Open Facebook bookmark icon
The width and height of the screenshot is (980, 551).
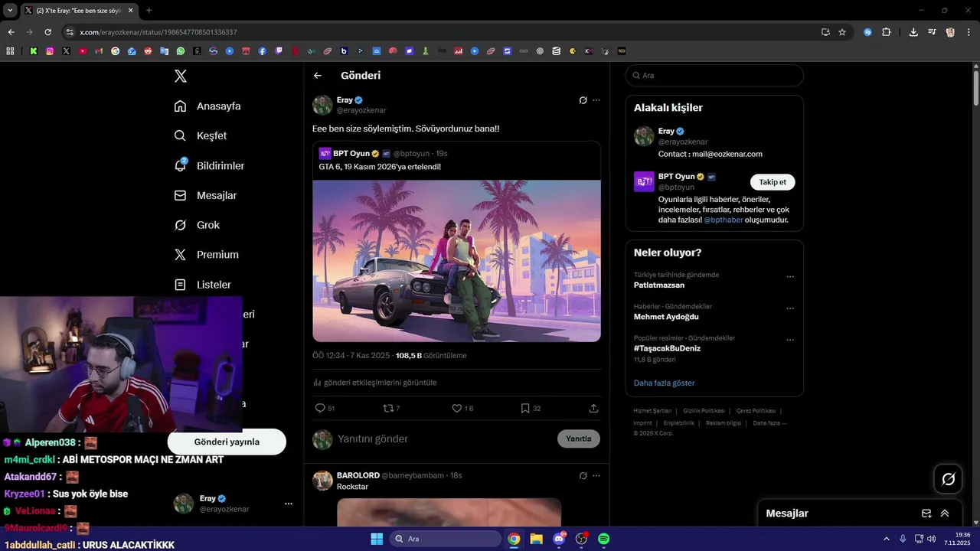(x=263, y=51)
